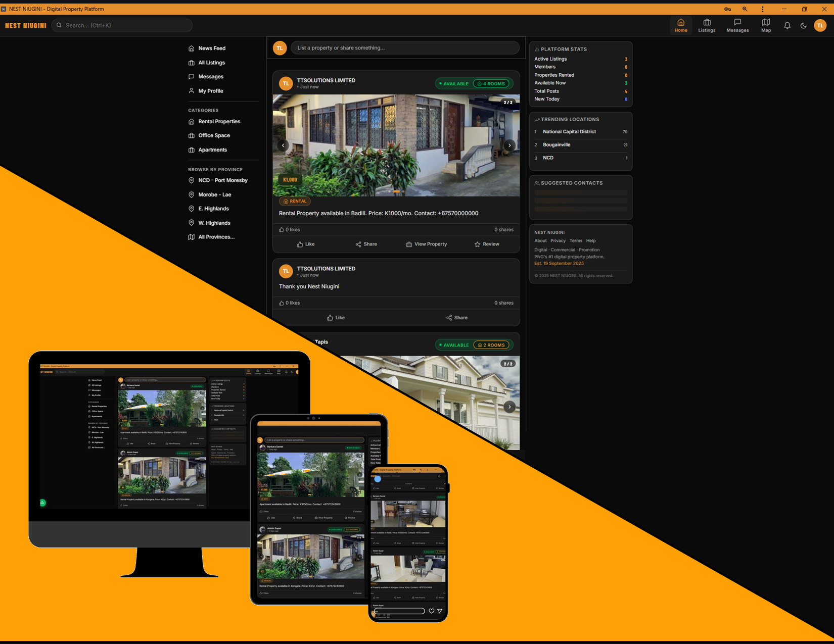Open the Privacy footer link
The image size is (834, 644).
558,241
